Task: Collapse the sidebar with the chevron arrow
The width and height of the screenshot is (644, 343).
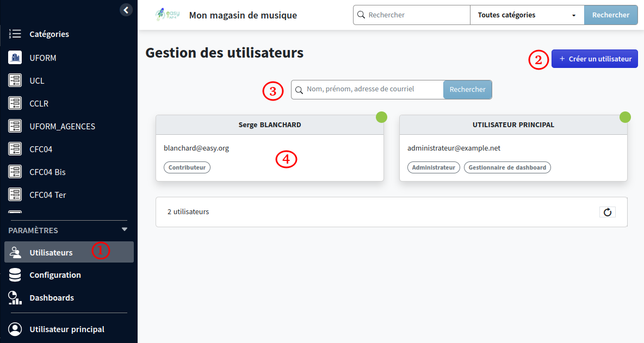Action: click(x=126, y=10)
